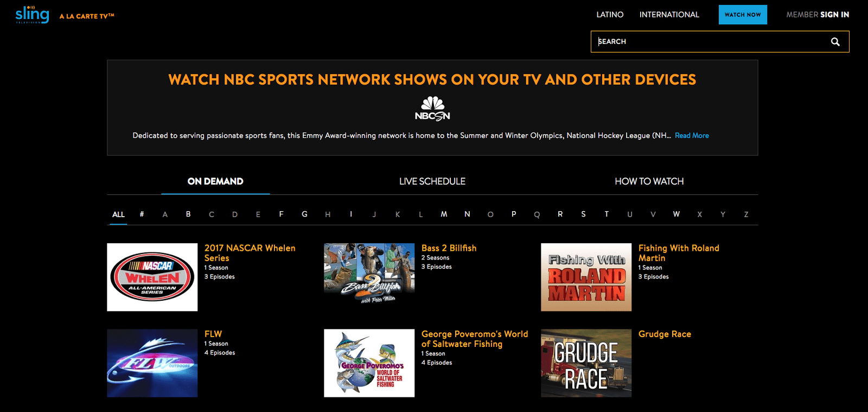868x412 pixels.
Task: Open the Fishing With Roland Martin thumbnail
Action: click(586, 277)
